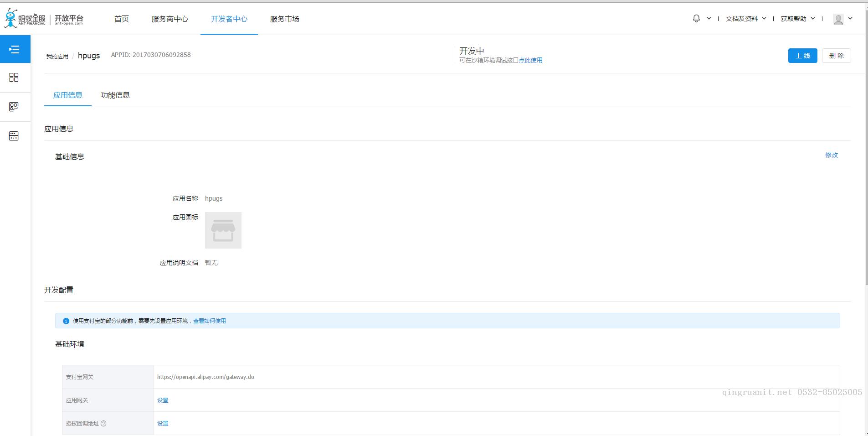Click the 删除 button
Screen dimensions: 868x436
pos(837,56)
